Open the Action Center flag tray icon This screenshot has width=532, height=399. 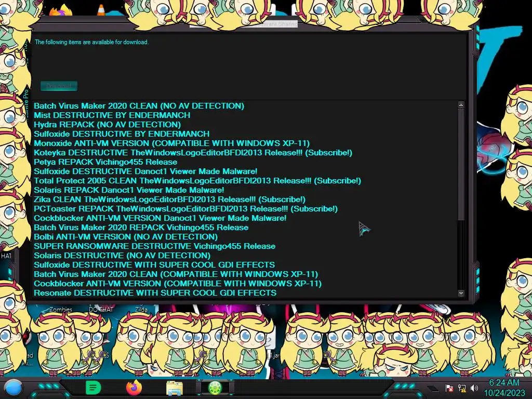(x=449, y=388)
